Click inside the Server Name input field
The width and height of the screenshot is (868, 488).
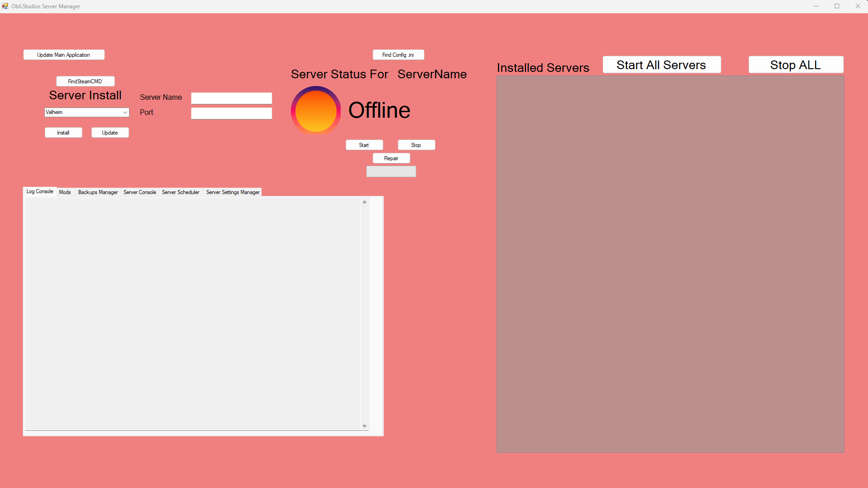[231, 98]
